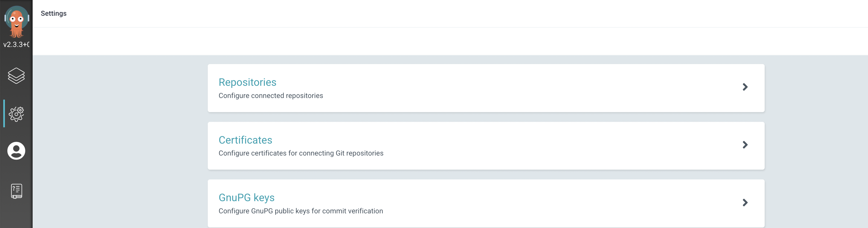Select the Settings gear icon in sidebar
The width and height of the screenshot is (868, 228).
[x=16, y=114]
